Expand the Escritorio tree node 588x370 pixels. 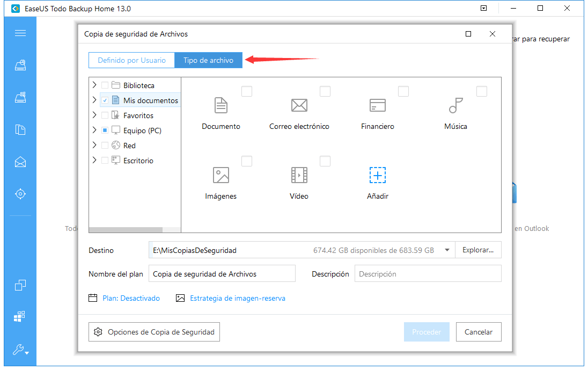click(94, 160)
